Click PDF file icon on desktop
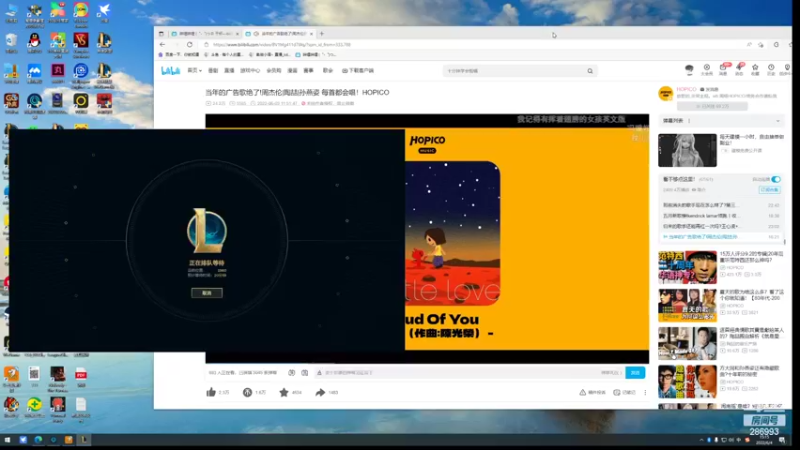This screenshot has width=800, height=450. (x=81, y=374)
